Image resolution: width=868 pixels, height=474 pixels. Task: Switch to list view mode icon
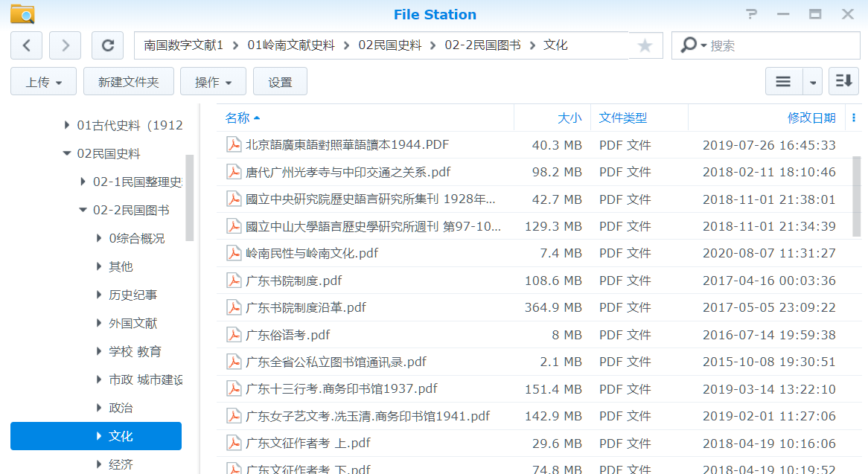click(x=783, y=81)
